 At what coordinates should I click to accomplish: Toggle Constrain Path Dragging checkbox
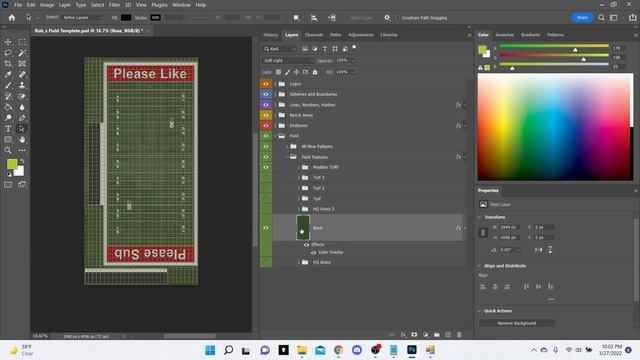[398, 18]
